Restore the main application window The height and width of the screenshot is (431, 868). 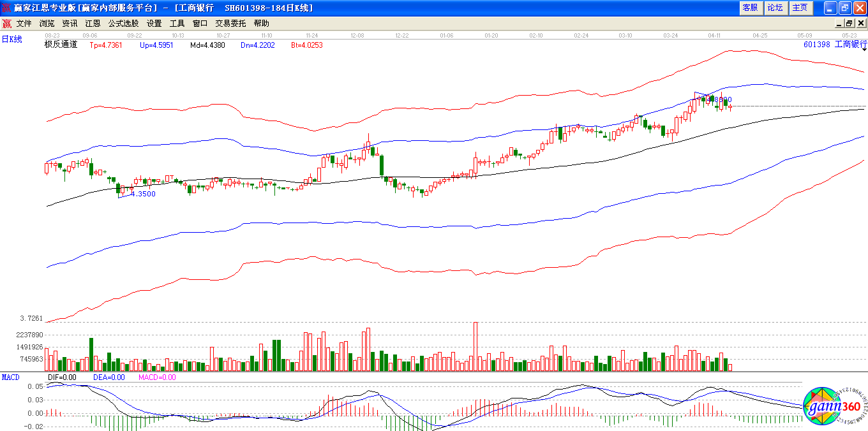[x=844, y=8]
